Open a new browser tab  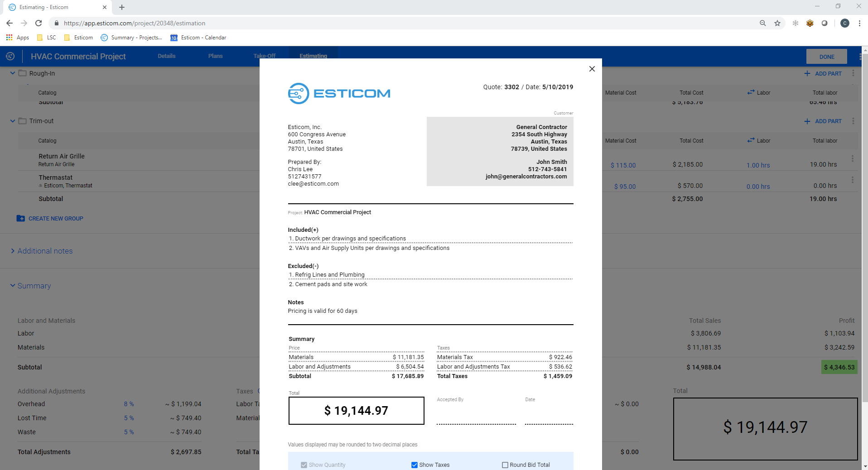tap(122, 7)
